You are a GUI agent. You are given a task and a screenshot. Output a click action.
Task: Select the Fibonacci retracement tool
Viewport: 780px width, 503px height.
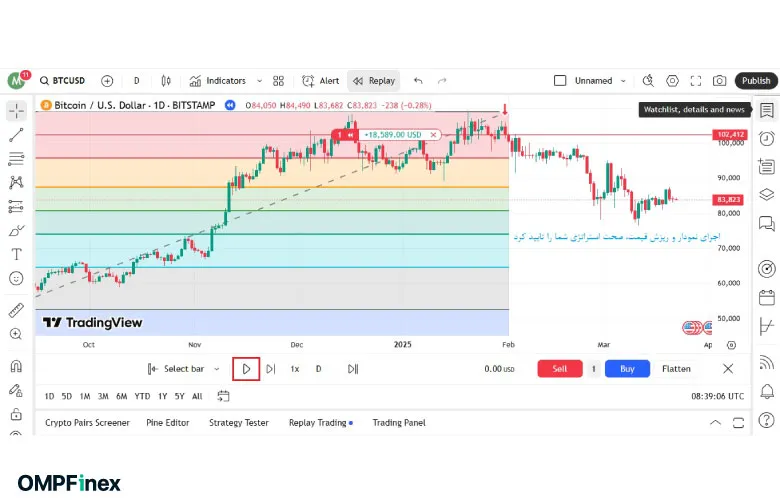point(16,158)
